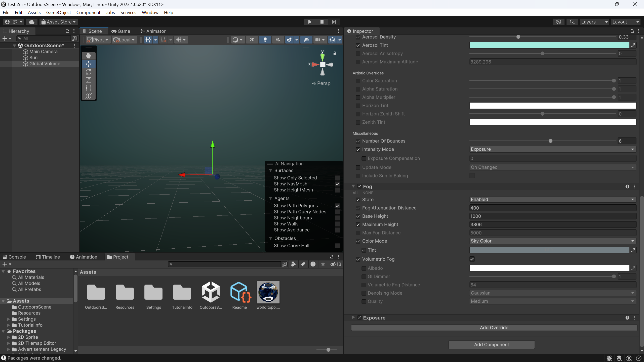Toggle 2D view mode in the Scene view
This screenshot has height=362, width=644.
click(x=252, y=39)
